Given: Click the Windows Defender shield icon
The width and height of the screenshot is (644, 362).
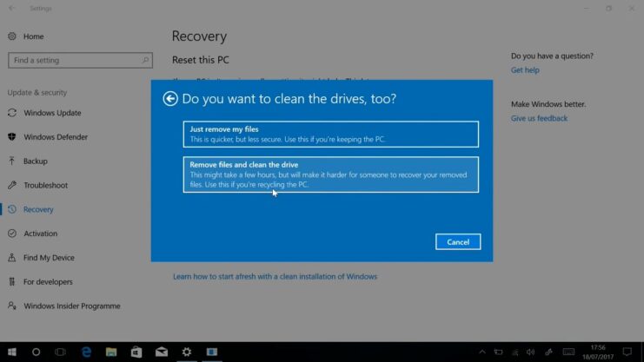Looking at the screenshot, I should [12, 136].
